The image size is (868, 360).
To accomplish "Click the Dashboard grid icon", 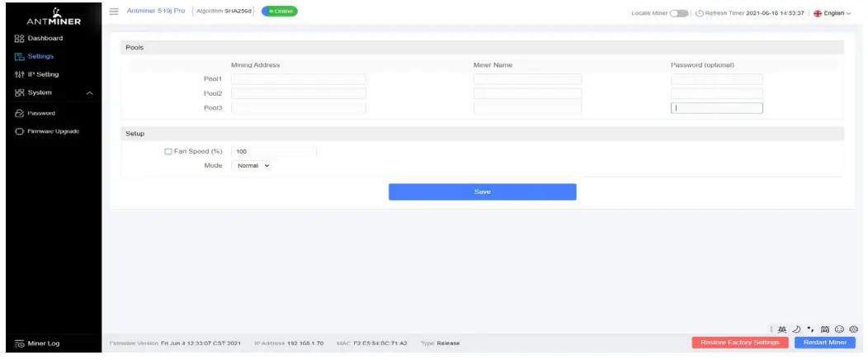I will click(x=19, y=38).
